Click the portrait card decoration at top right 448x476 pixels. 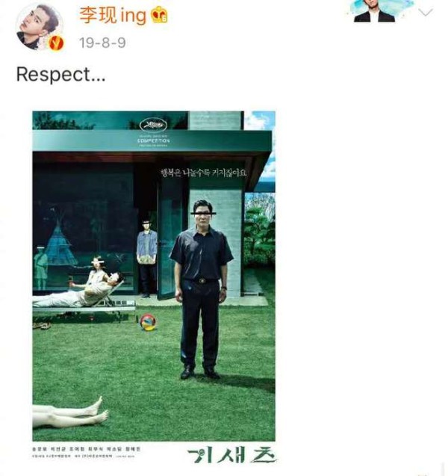[380, 11]
